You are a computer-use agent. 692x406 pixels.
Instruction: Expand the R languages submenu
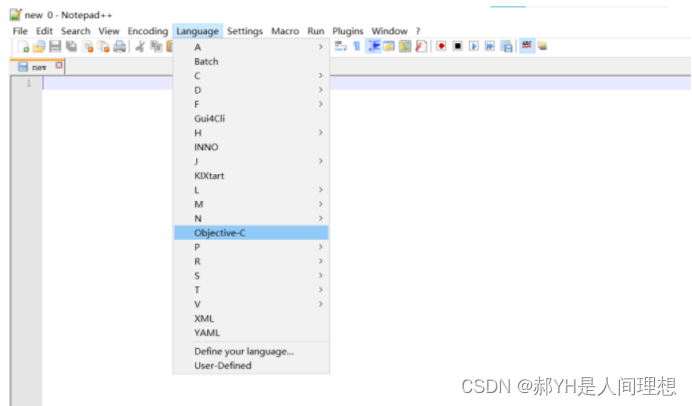(x=251, y=261)
